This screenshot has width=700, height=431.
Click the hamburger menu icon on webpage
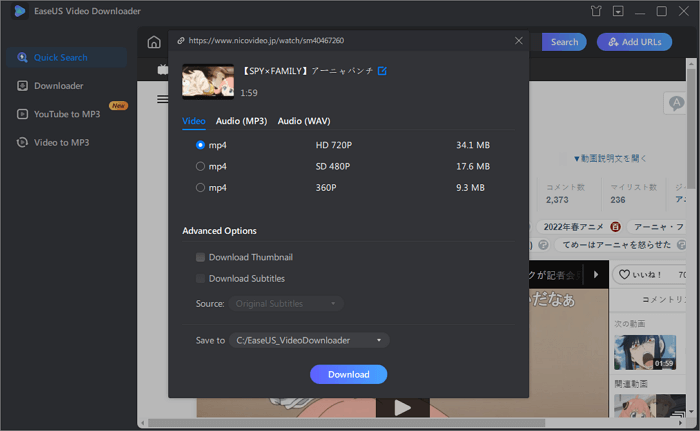(x=162, y=99)
